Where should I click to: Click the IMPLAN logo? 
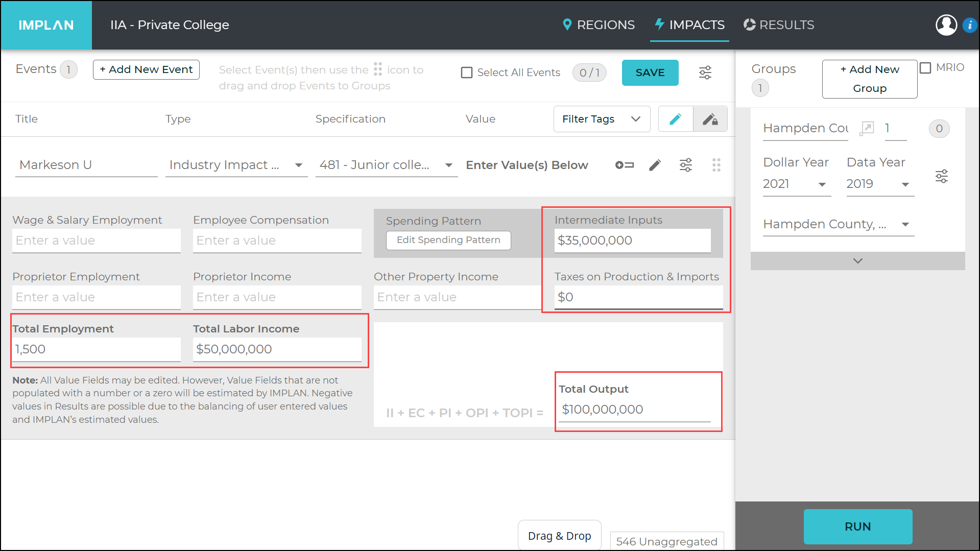pos(46,25)
